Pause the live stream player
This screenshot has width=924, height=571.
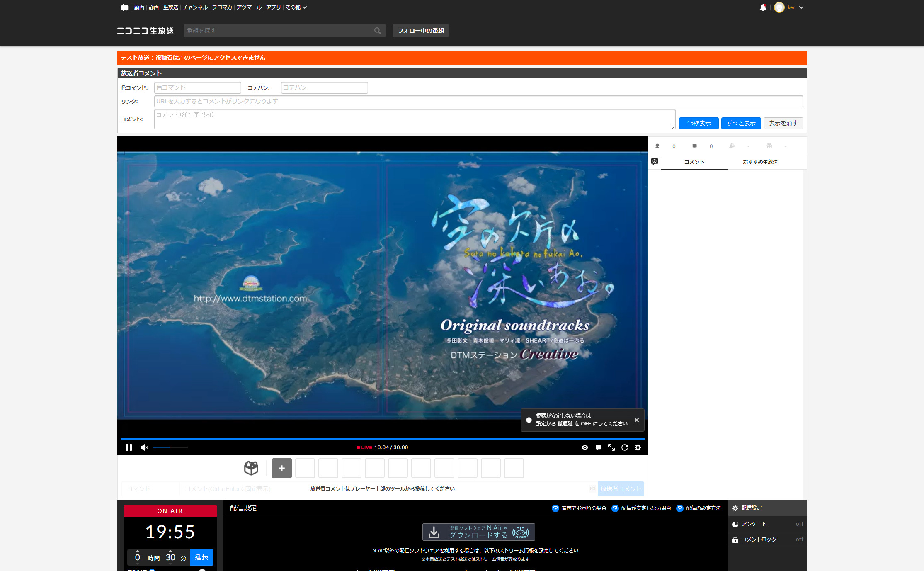click(x=129, y=447)
